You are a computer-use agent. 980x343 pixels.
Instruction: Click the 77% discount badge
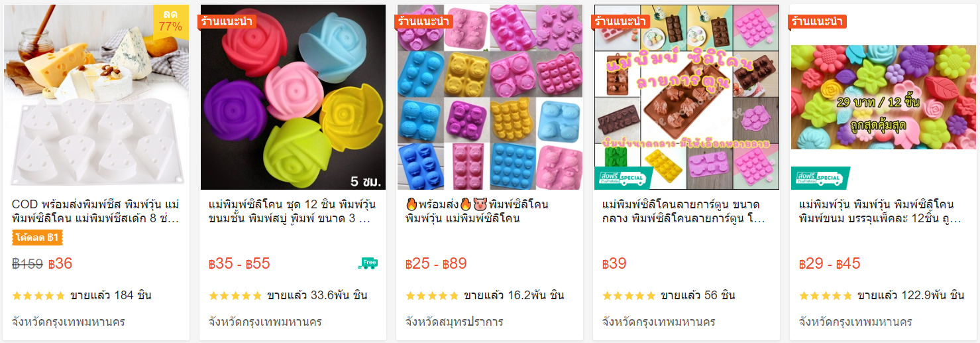pos(171,21)
